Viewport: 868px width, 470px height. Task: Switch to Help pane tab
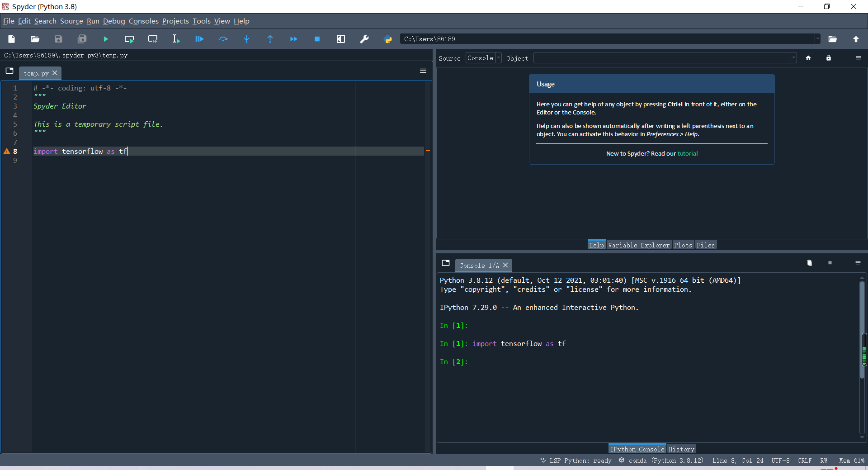click(596, 245)
